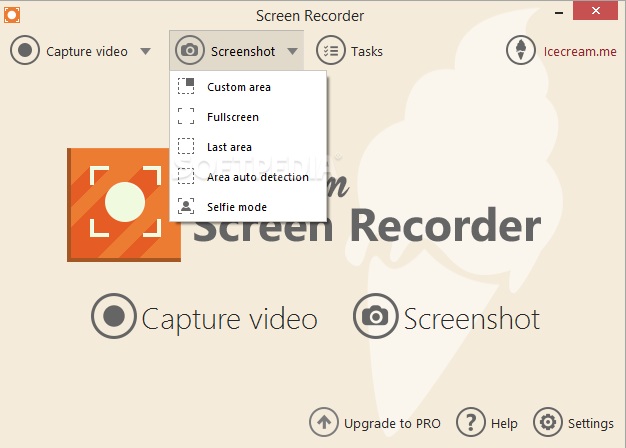This screenshot has width=626, height=448.
Task: Click the Fullscreen corner brackets icon
Action: (x=186, y=116)
